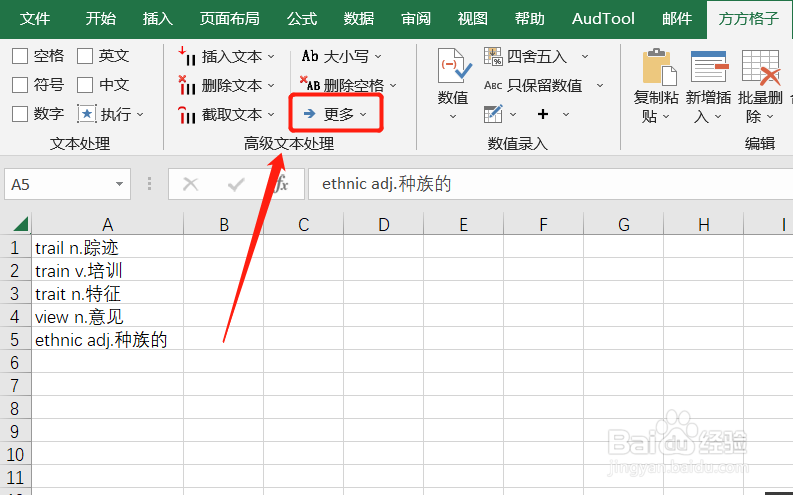The height and width of the screenshot is (495, 793).
Task: Click the formula bar confirm checkmark icon
Action: [236, 184]
